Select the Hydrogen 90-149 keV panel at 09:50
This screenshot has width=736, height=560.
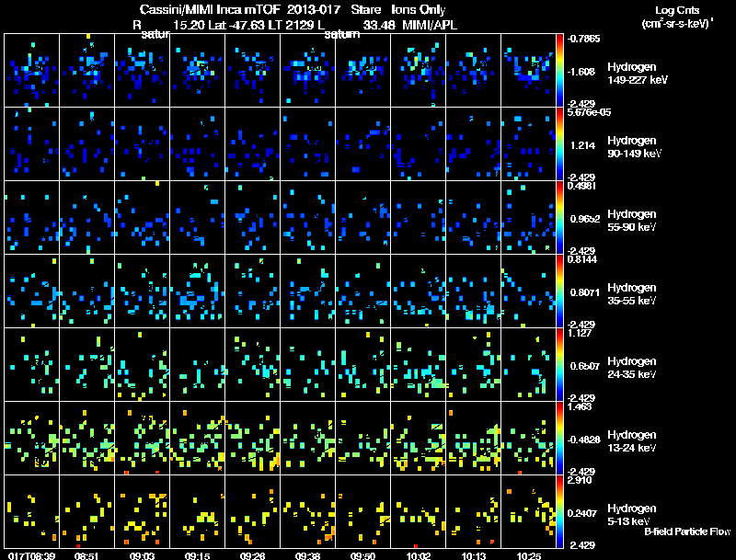[362, 144]
